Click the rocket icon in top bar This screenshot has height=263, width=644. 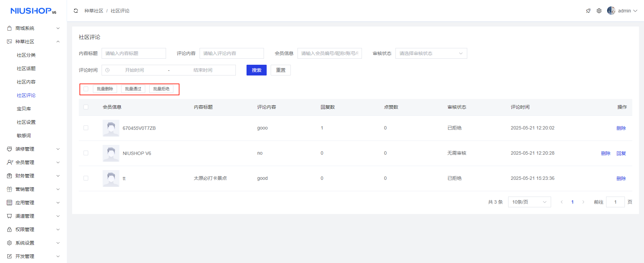[x=588, y=11]
